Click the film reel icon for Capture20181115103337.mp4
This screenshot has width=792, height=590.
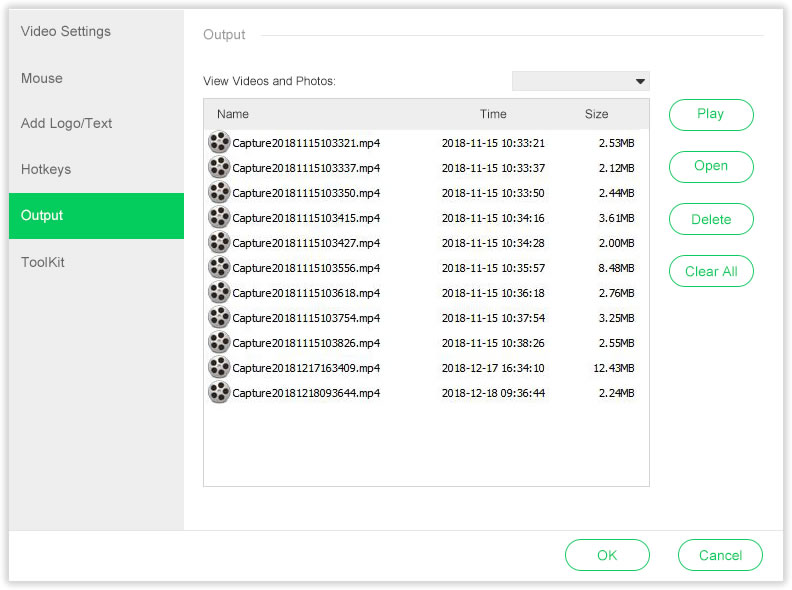(219, 167)
